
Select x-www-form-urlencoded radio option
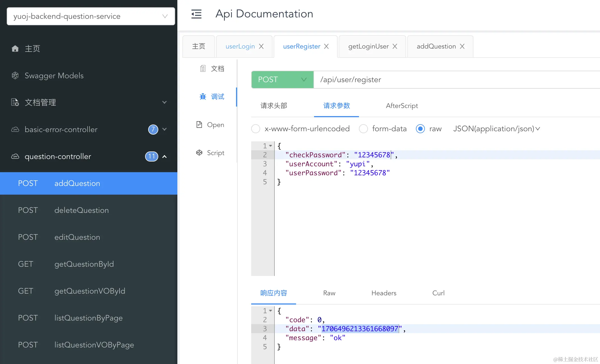(x=256, y=129)
